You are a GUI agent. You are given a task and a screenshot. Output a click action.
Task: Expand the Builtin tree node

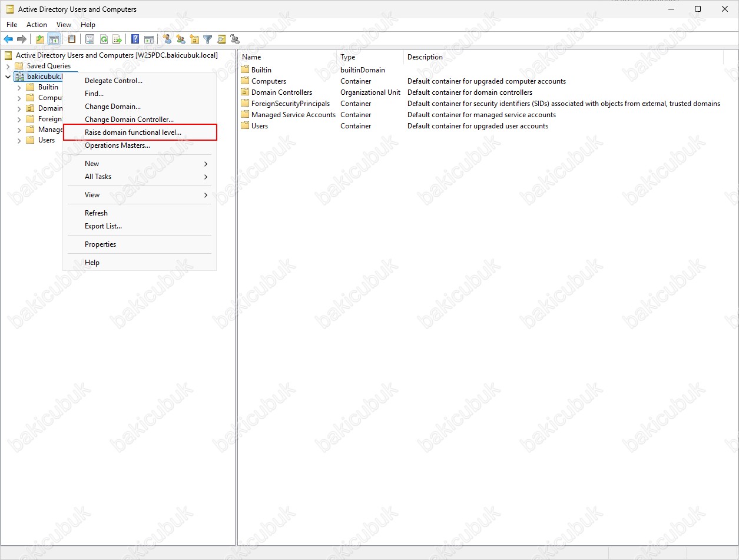pyautogui.click(x=19, y=87)
